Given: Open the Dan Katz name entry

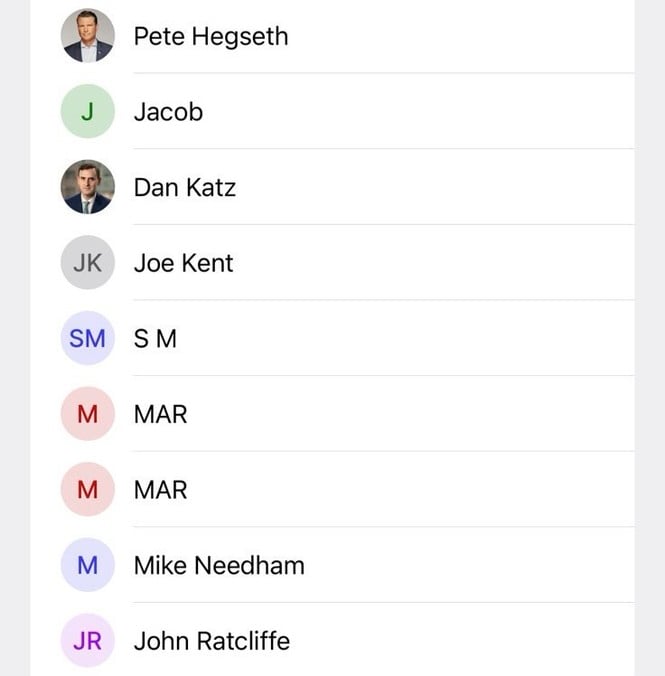Looking at the screenshot, I should (185, 188).
